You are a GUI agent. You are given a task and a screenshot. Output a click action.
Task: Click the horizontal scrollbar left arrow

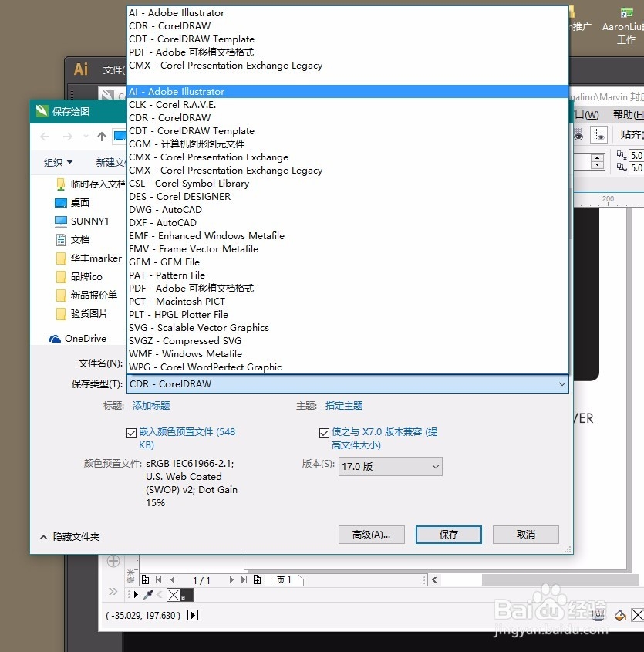(434, 579)
